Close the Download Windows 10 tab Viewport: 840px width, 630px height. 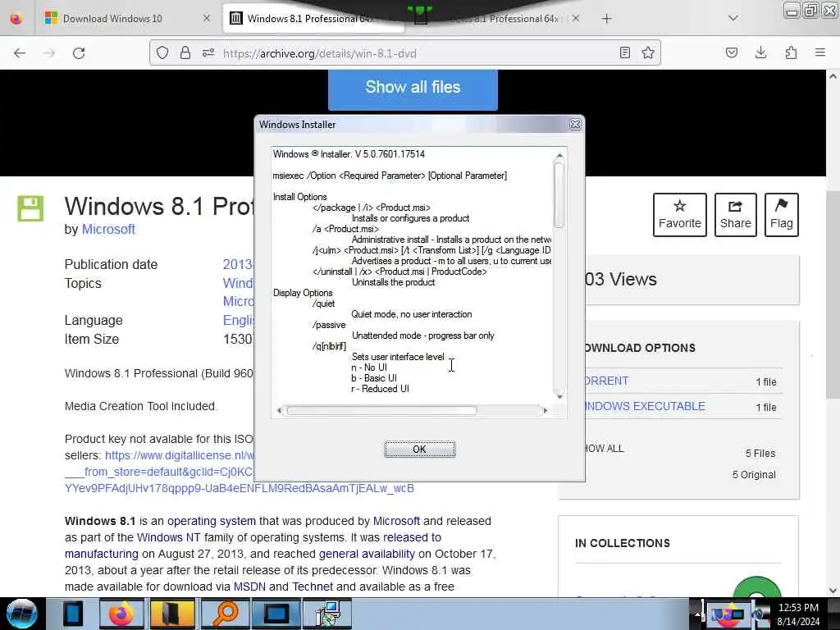pos(207,18)
